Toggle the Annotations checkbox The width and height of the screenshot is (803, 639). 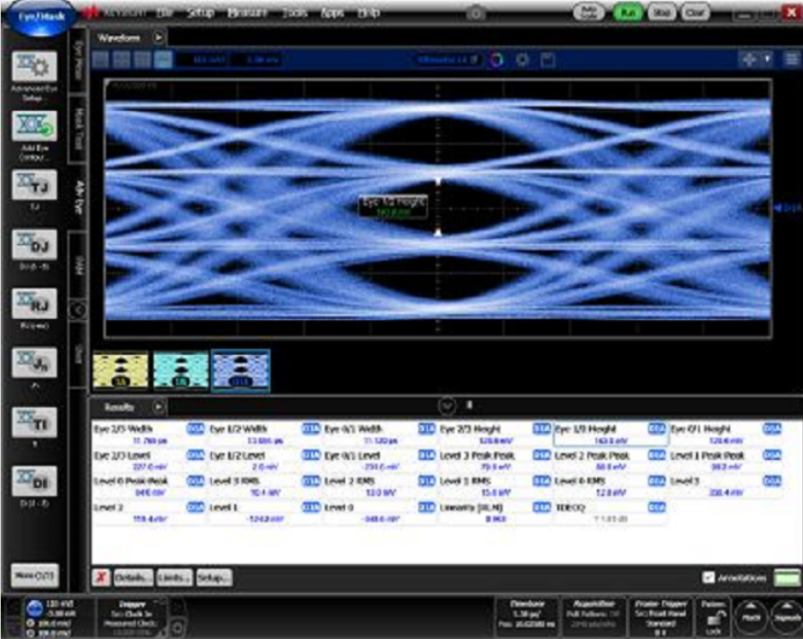tap(708, 578)
